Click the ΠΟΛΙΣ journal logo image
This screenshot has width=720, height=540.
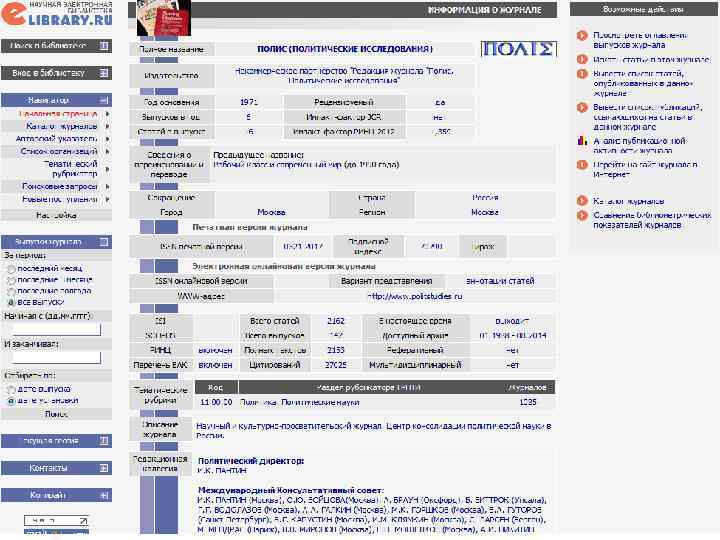point(519,49)
